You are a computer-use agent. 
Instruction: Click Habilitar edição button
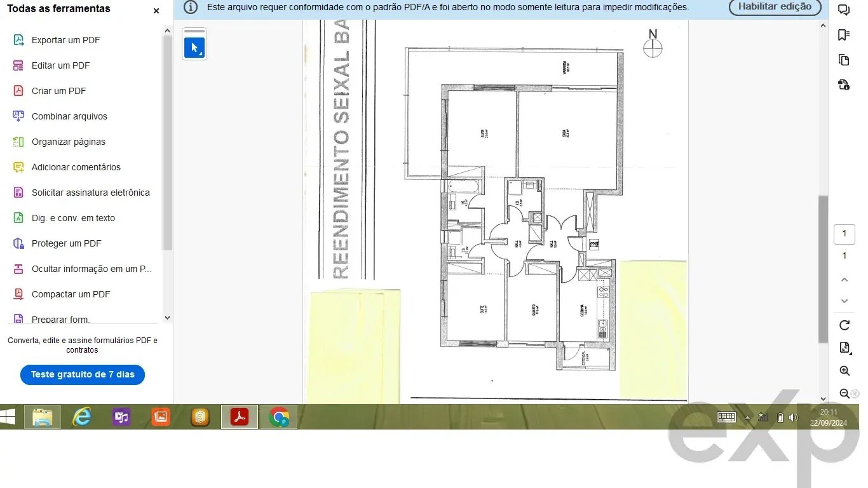tap(775, 7)
